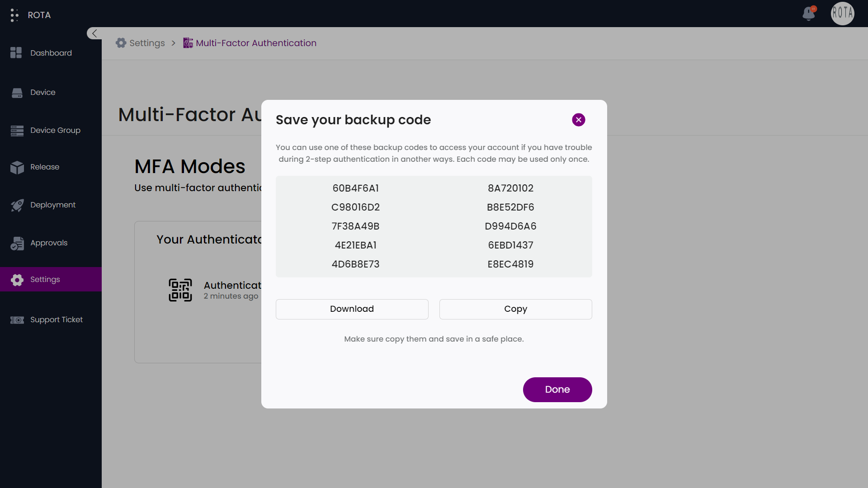Open Support Ticket via its icon
This screenshot has height=488, width=868.
click(17, 320)
